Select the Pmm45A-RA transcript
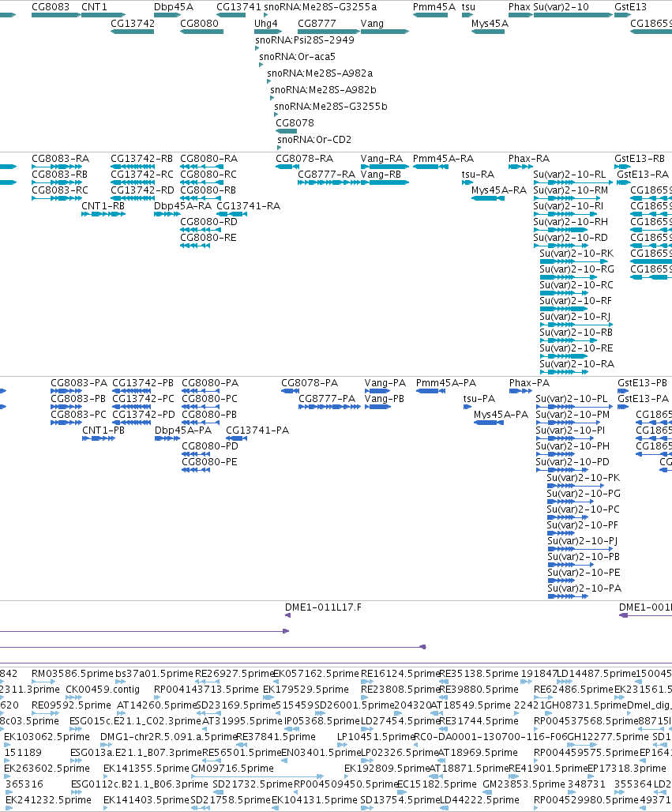Screen dimensions: 672x812 pyautogui.click(x=430, y=167)
